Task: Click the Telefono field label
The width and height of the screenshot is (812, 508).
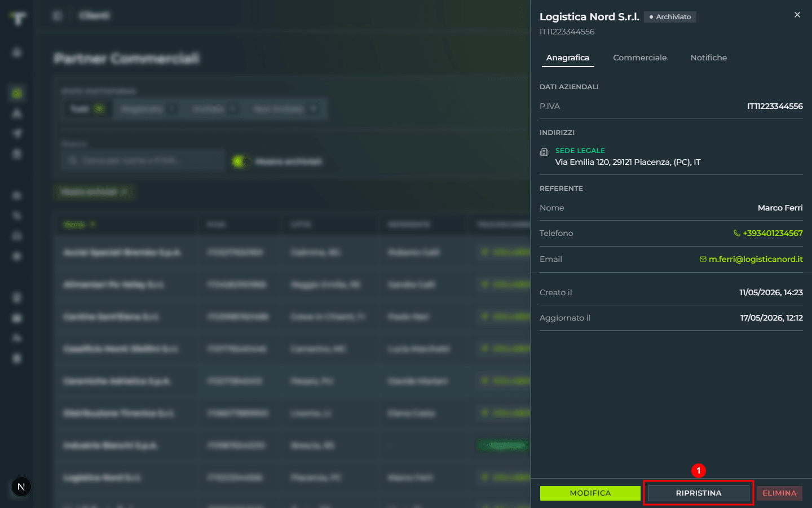Action: (556, 233)
